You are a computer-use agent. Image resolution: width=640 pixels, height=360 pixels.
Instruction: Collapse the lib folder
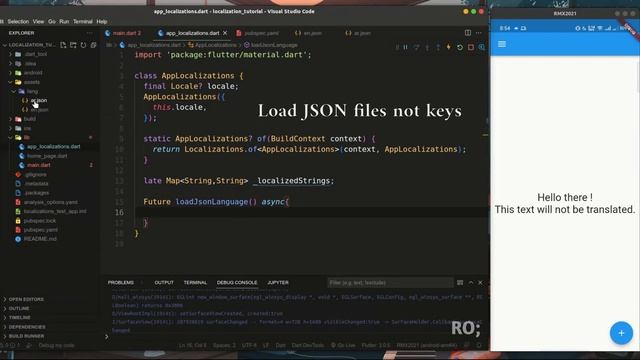pyautogui.click(x=50, y=138)
